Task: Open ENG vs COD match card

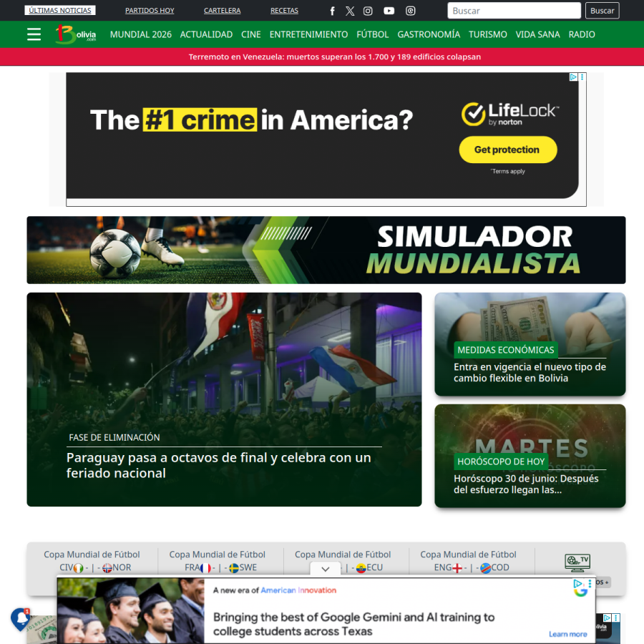Action: click(x=468, y=561)
